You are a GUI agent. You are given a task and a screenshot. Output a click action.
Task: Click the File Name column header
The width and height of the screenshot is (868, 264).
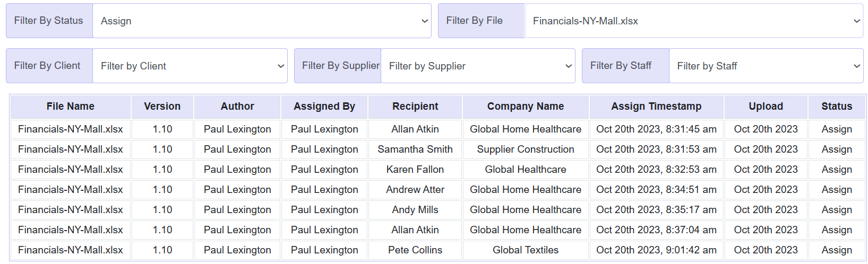(x=71, y=107)
